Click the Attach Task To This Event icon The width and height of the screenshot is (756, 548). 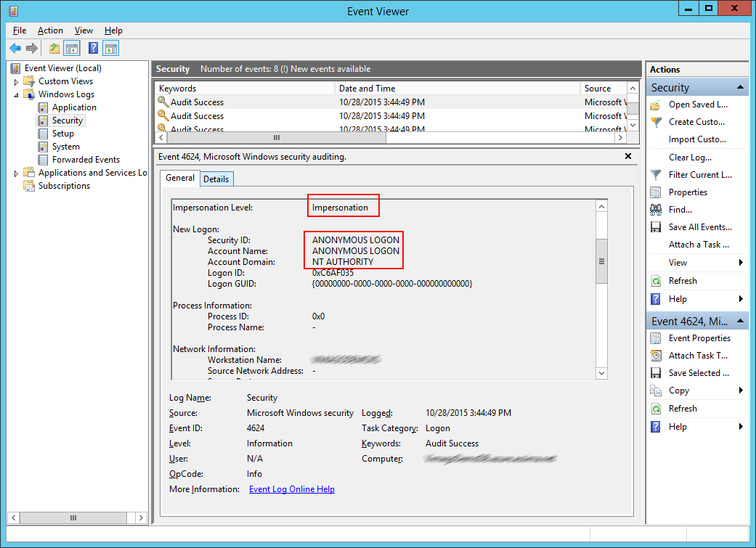(656, 356)
